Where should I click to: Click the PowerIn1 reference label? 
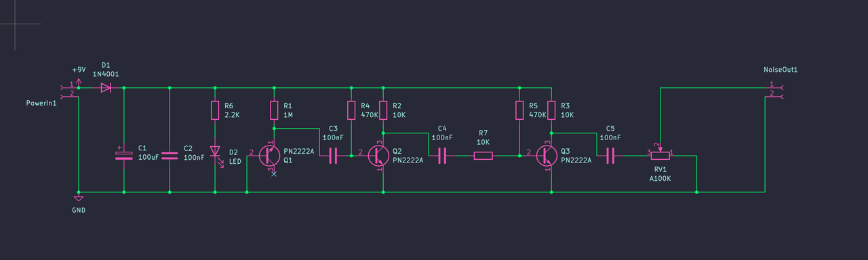pyautogui.click(x=41, y=103)
